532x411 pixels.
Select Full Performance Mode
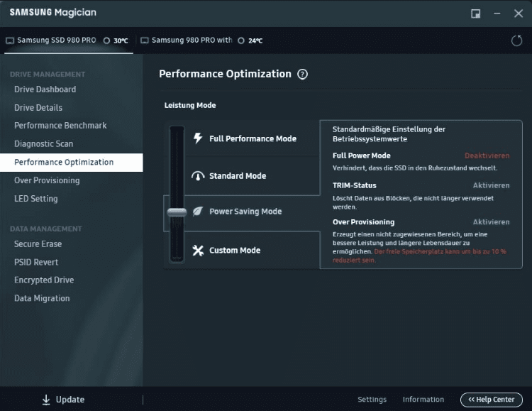click(253, 138)
